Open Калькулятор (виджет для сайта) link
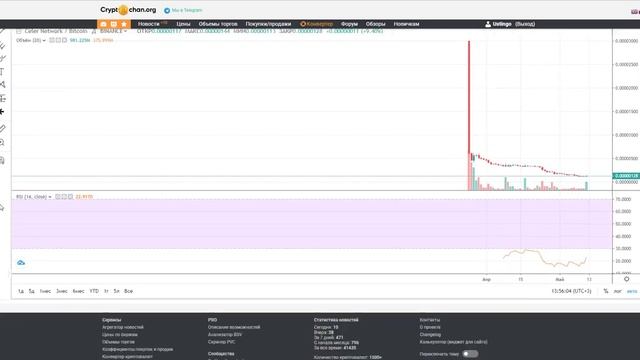Viewport: 640px width, 360px height. [x=453, y=342]
